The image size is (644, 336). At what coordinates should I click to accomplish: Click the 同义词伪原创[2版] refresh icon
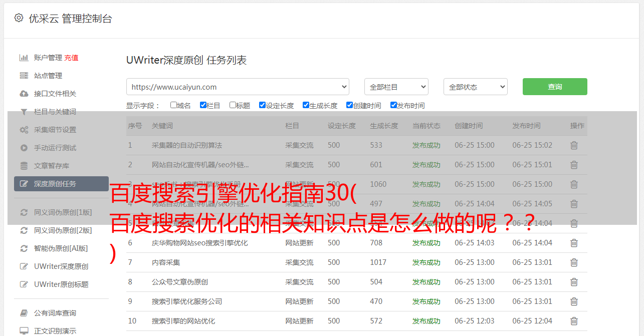[24, 230]
